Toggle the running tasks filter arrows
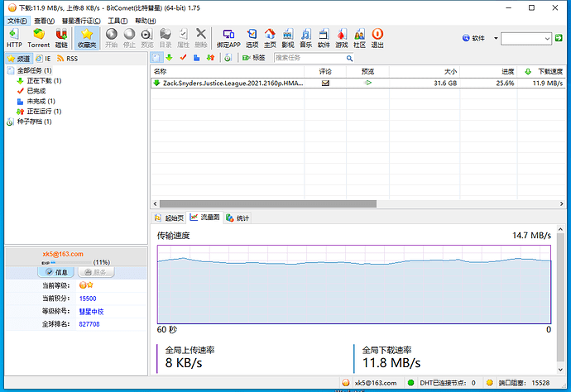The width and height of the screenshot is (571, 392). point(210,58)
